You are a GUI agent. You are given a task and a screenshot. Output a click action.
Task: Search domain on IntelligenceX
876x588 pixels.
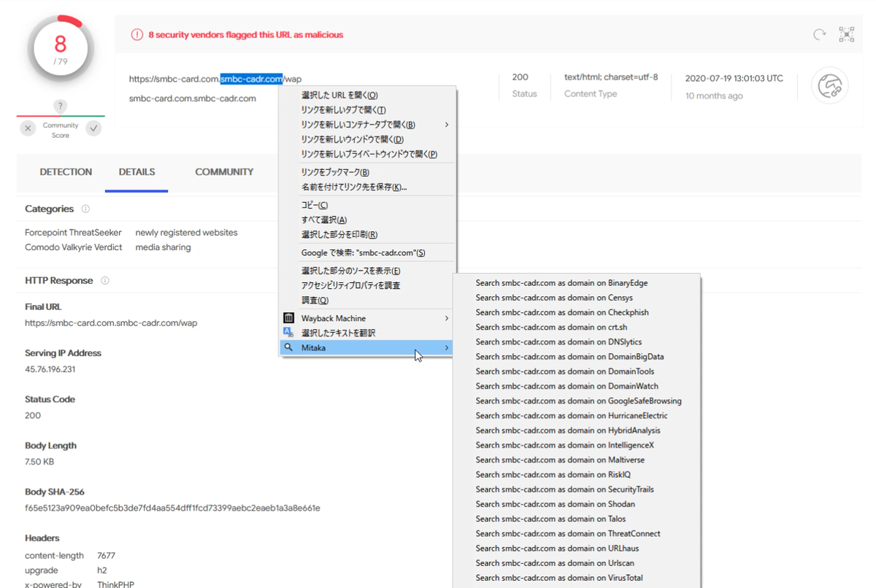point(577,445)
